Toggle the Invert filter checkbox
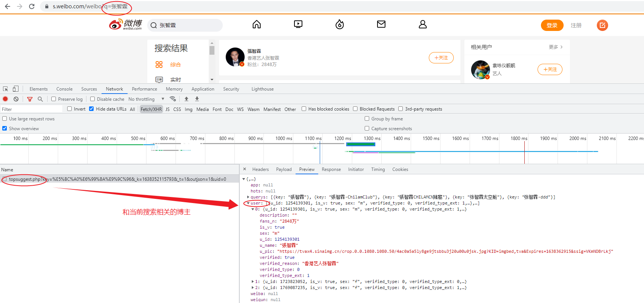 [x=69, y=109]
